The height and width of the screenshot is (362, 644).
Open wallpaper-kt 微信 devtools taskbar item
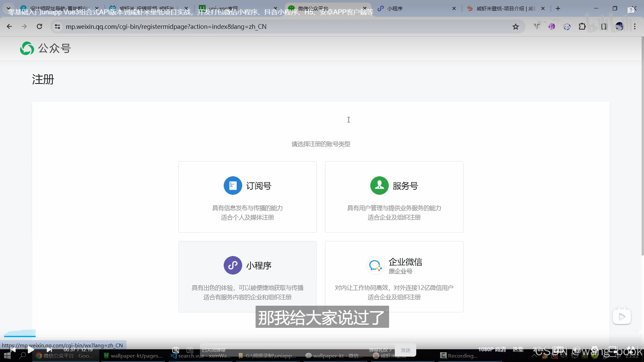[x=335, y=356]
